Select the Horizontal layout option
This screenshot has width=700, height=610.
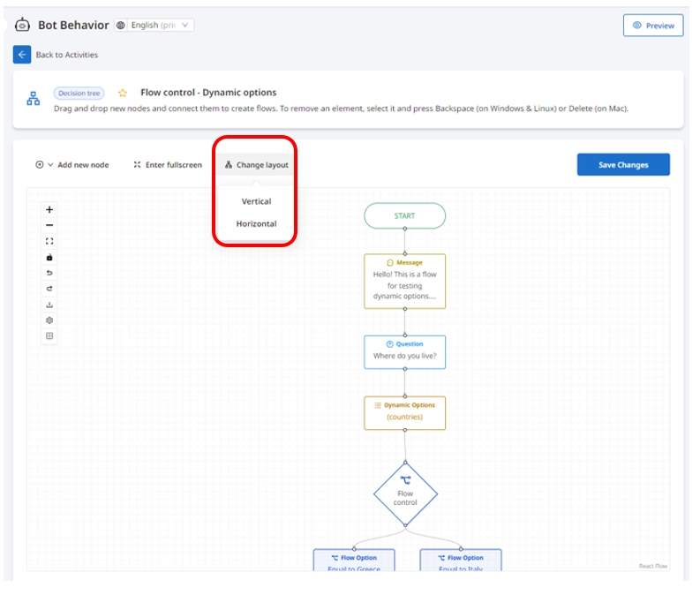tap(256, 224)
